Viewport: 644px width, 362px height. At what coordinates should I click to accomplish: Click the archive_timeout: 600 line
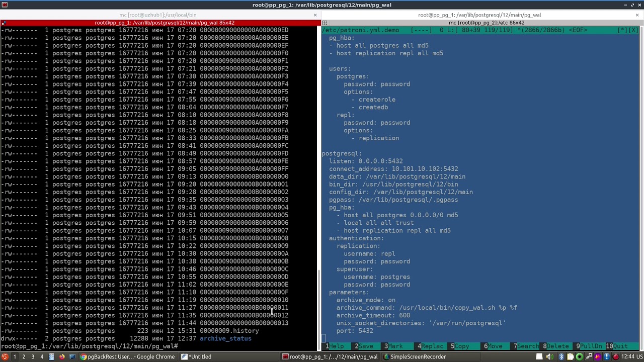point(373,315)
